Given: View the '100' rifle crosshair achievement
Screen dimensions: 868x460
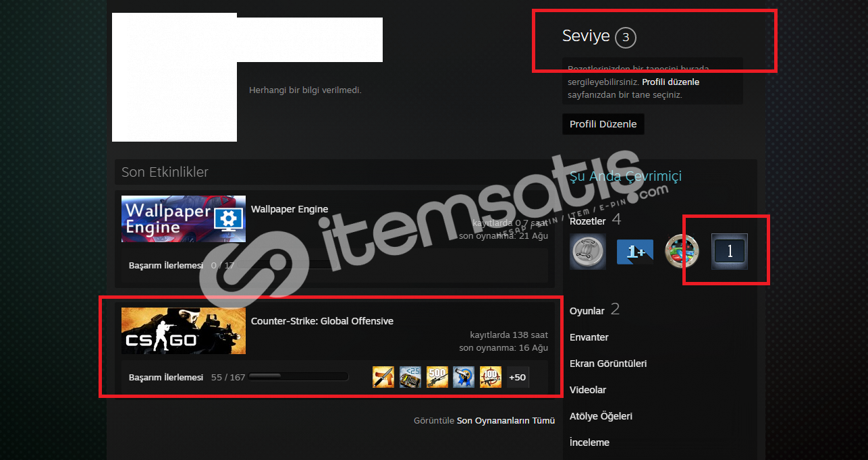Looking at the screenshot, I should (491, 377).
